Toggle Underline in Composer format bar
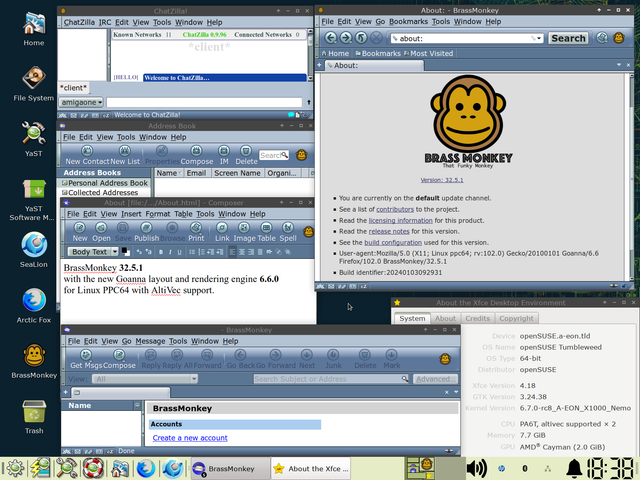640x480 pixels. [x=179, y=252]
